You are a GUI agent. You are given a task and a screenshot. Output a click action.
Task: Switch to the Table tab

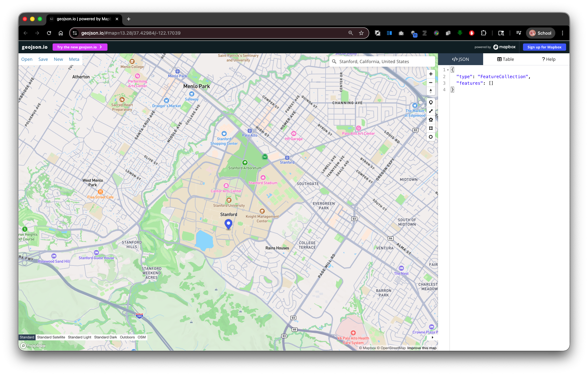click(x=505, y=60)
